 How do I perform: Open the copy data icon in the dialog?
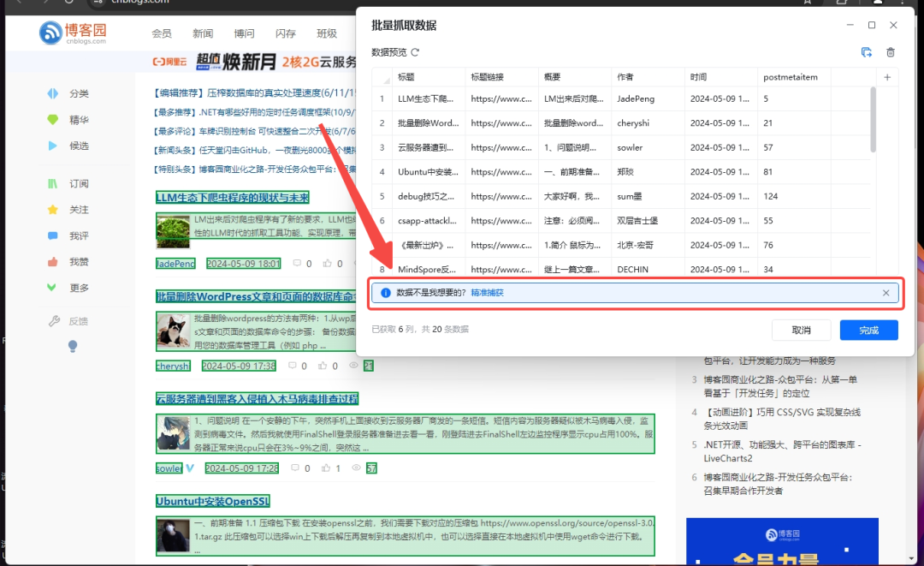pos(866,52)
